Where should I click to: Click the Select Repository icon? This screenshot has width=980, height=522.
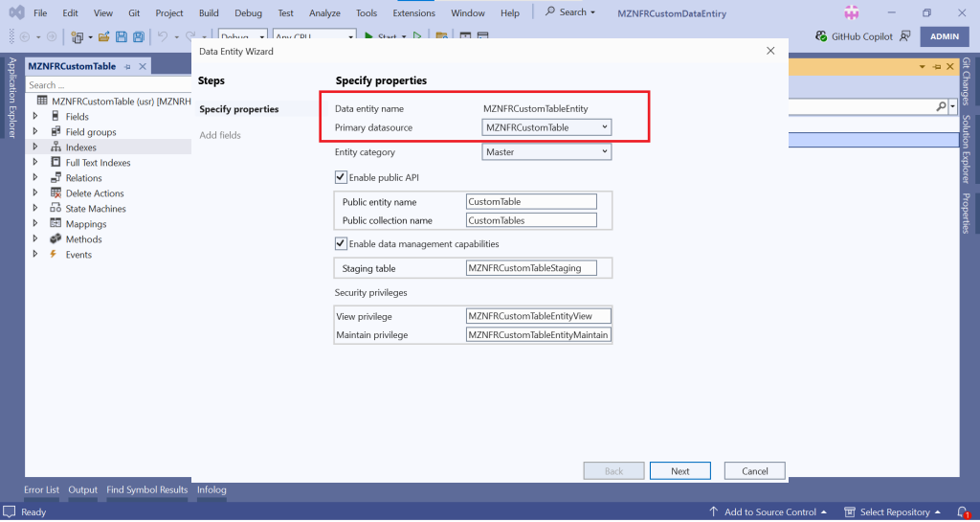click(x=850, y=512)
